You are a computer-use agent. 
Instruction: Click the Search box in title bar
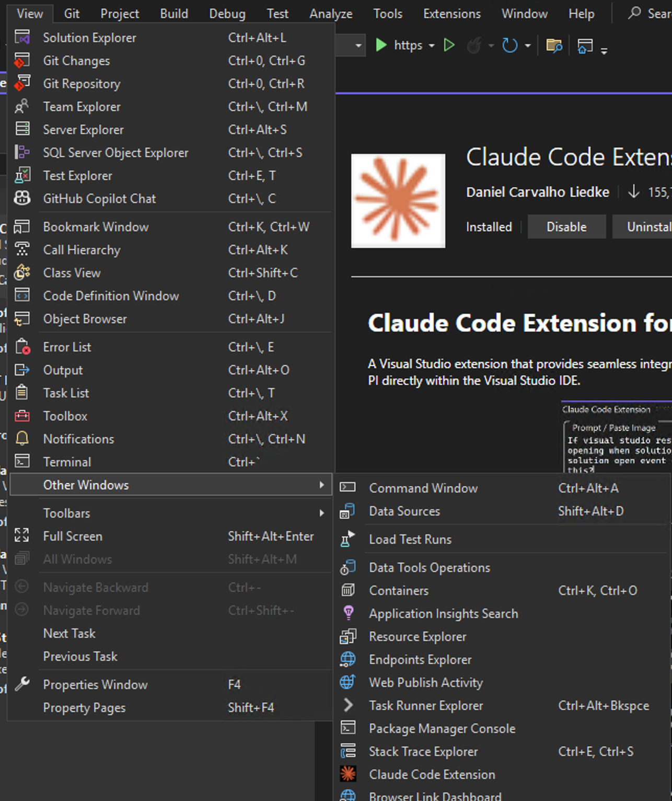pos(648,14)
